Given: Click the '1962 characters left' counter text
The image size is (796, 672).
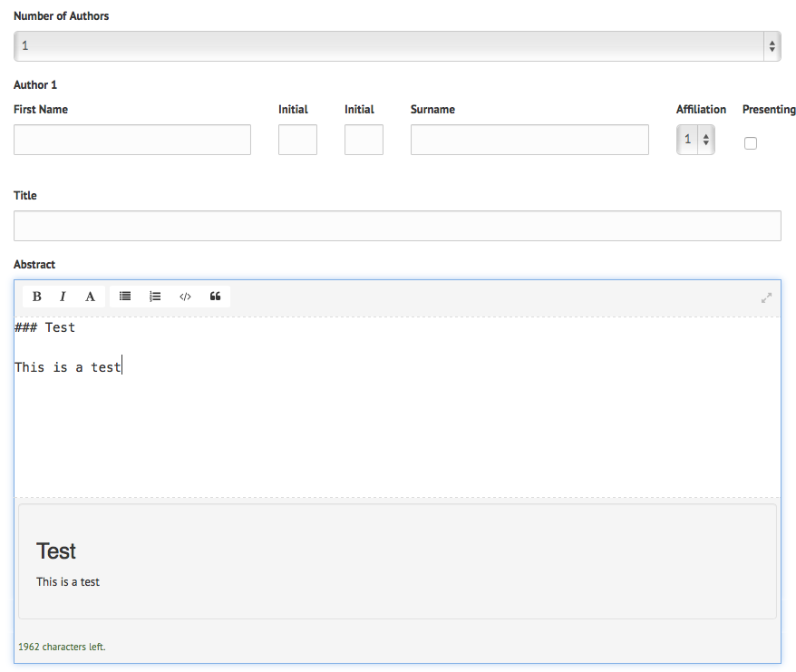Looking at the screenshot, I should 62,647.
